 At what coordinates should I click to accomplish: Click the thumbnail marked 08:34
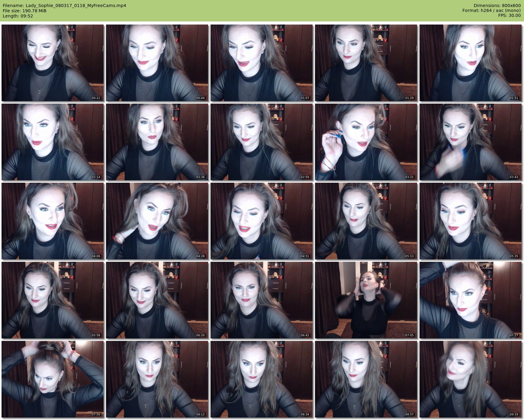click(262, 379)
